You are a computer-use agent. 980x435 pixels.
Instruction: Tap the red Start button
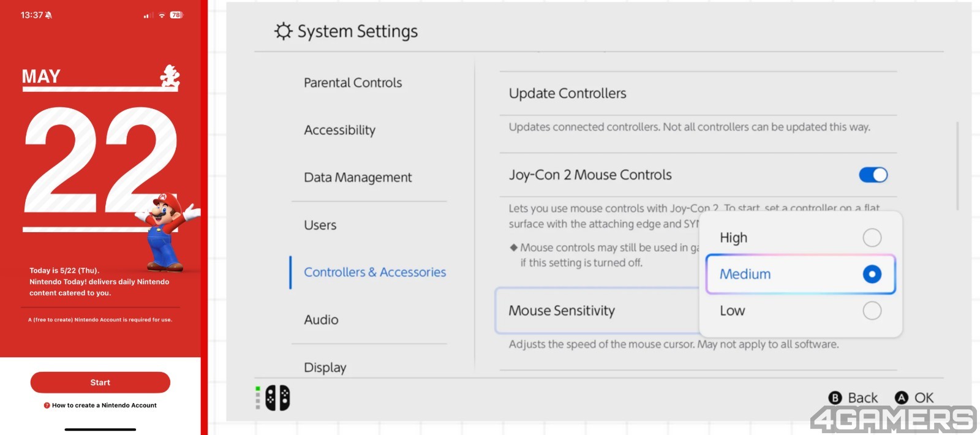pyautogui.click(x=100, y=382)
